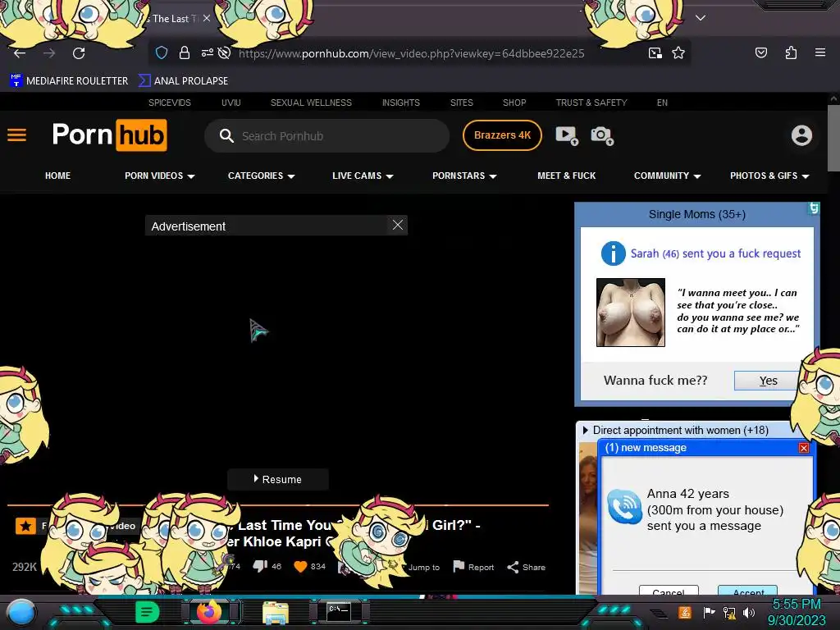The height and width of the screenshot is (630, 840).
Task: Close the new message ad with the red X
Action: (804, 448)
